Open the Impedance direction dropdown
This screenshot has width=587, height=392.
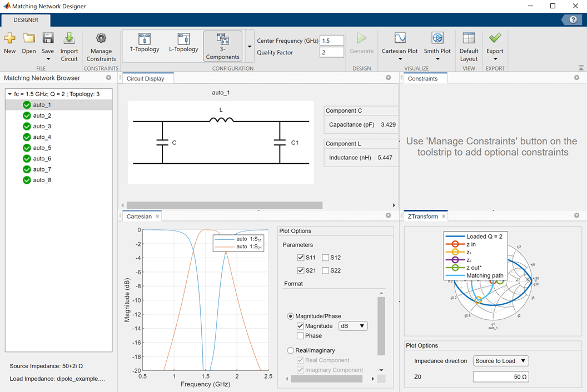[500, 361]
